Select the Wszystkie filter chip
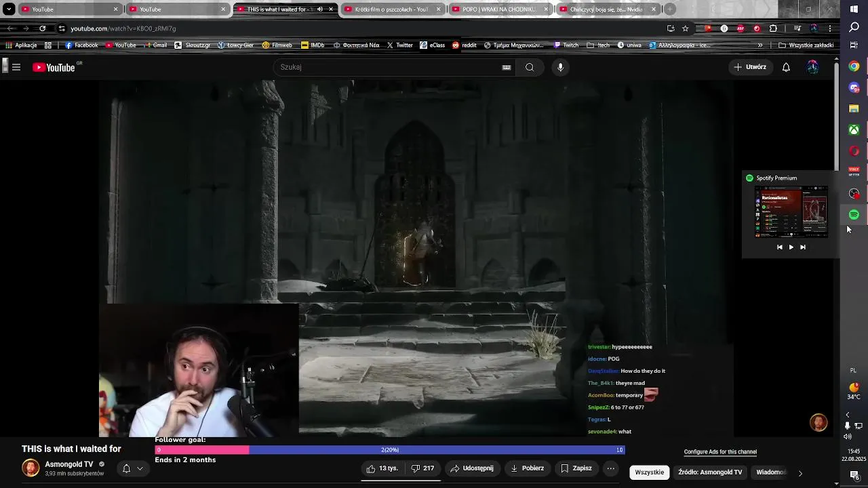 pyautogui.click(x=650, y=472)
